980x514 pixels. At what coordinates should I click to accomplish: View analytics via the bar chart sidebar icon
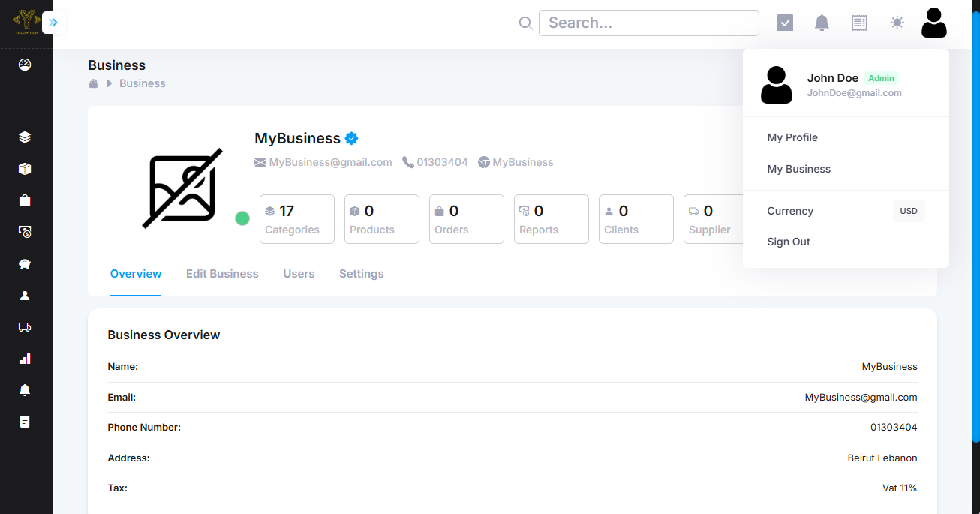tap(25, 358)
